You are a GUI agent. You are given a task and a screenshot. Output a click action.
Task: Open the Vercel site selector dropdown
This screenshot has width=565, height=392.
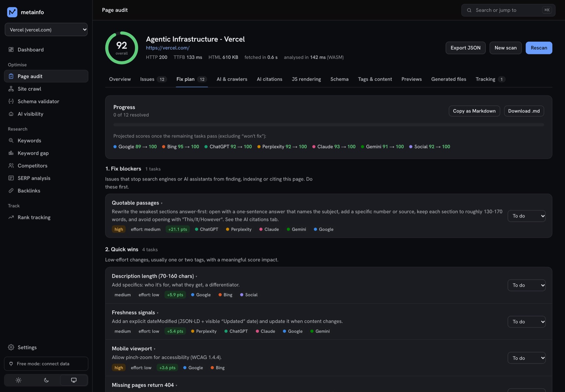click(x=46, y=30)
